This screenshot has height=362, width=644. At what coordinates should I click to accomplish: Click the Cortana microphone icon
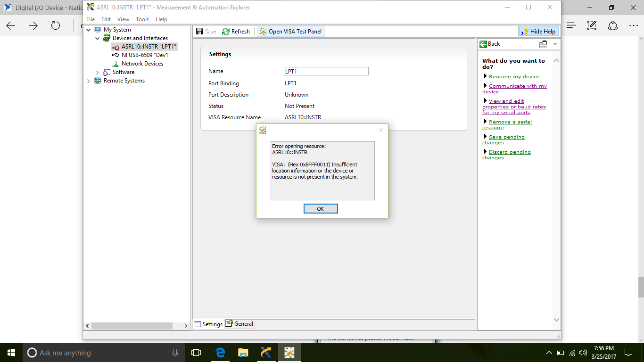(x=175, y=353)
